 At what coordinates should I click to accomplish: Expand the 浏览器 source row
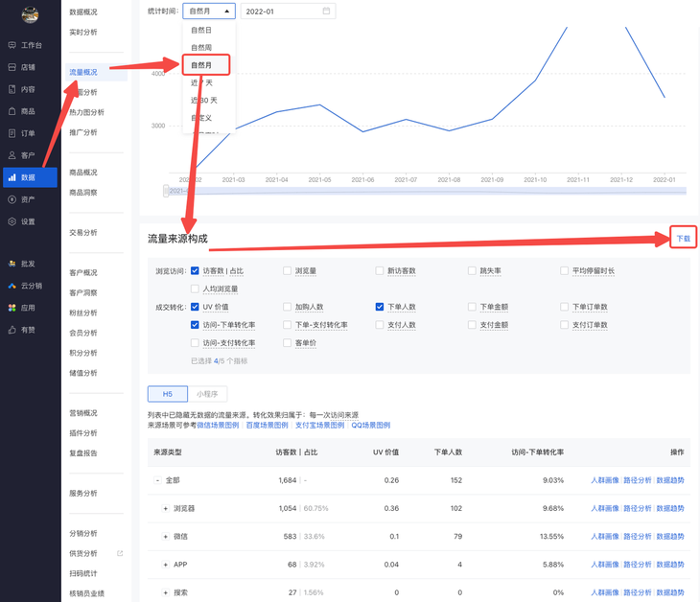coord(165,508)
